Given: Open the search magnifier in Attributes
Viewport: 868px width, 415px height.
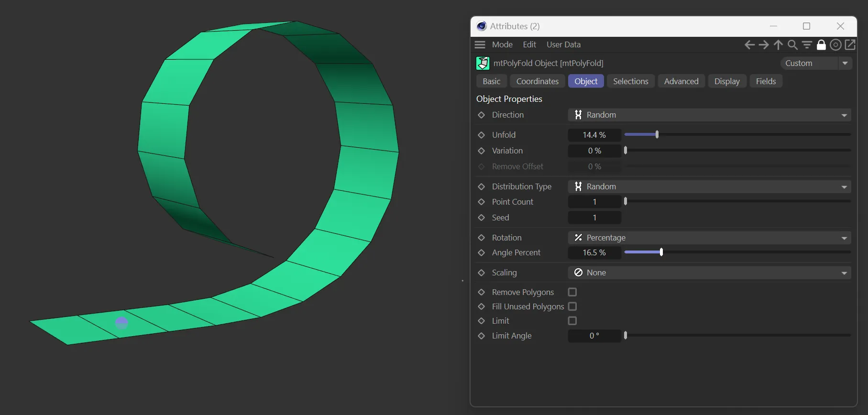Looking at the screenshot, I should point(792,45).
